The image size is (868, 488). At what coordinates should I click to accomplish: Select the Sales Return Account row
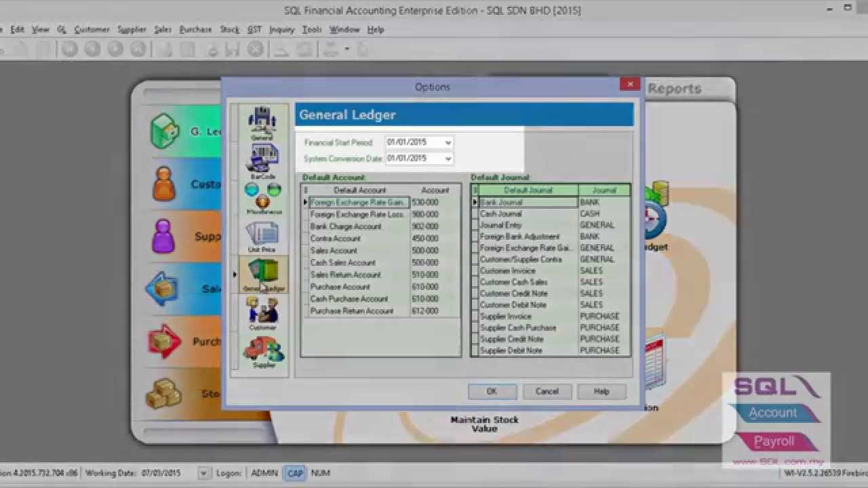tap(381, 274)
